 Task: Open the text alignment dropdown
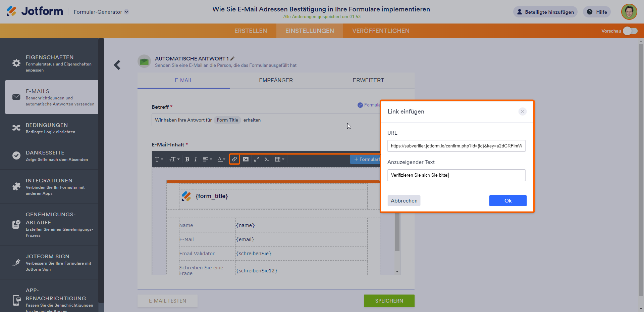click(x=207, y=159)
